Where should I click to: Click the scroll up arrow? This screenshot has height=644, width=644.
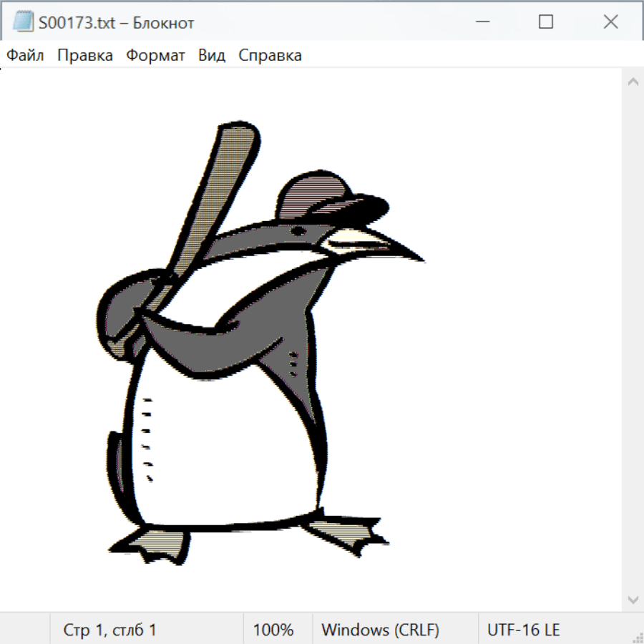(633, 82)
